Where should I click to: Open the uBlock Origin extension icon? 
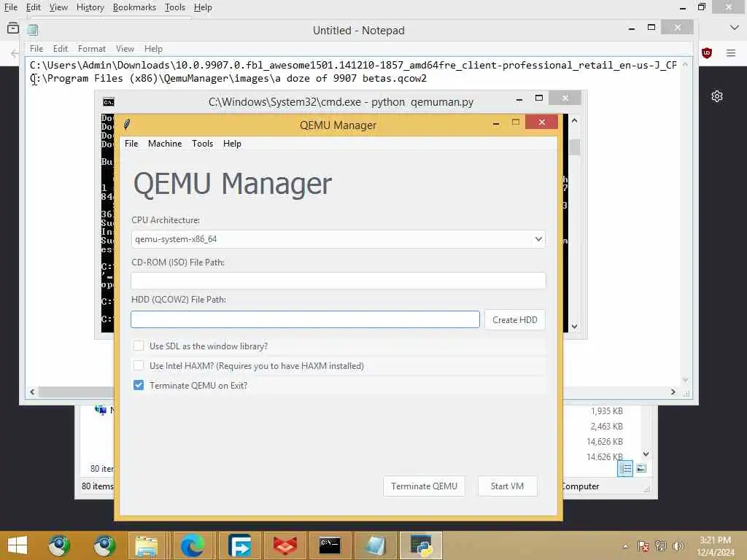[707, 52]
